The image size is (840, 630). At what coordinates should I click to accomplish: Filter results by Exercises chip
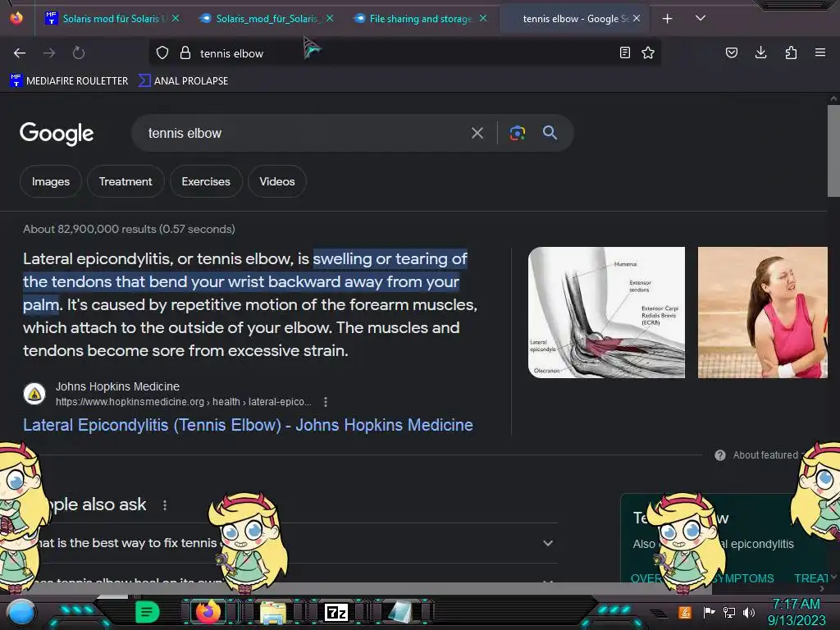click(206, 181)
